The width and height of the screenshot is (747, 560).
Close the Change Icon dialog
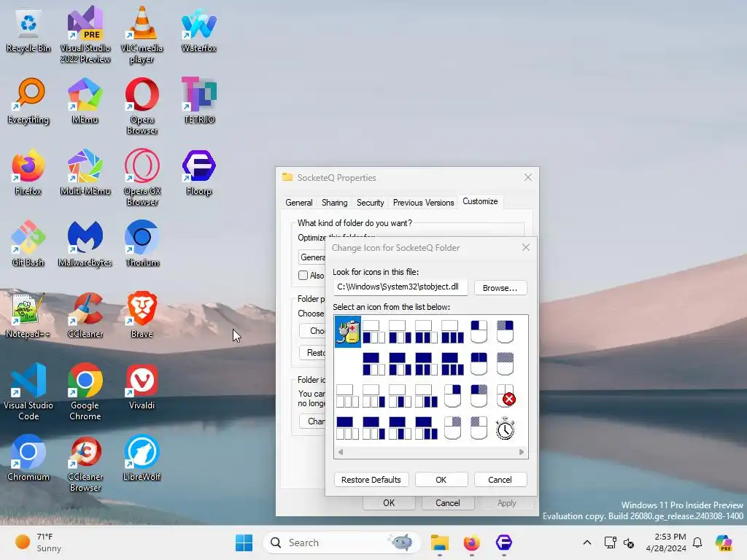click(526, 248)
